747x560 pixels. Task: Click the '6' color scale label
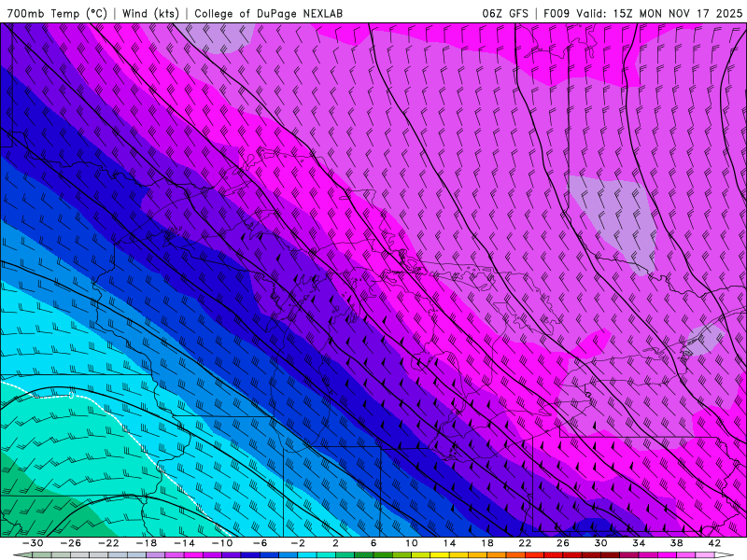(373, 543)
